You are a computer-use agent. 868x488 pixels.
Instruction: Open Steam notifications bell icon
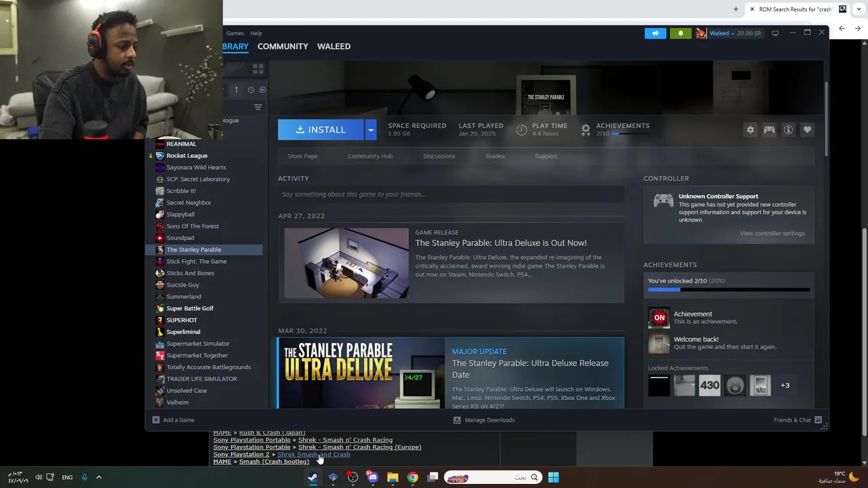[681, 33]
